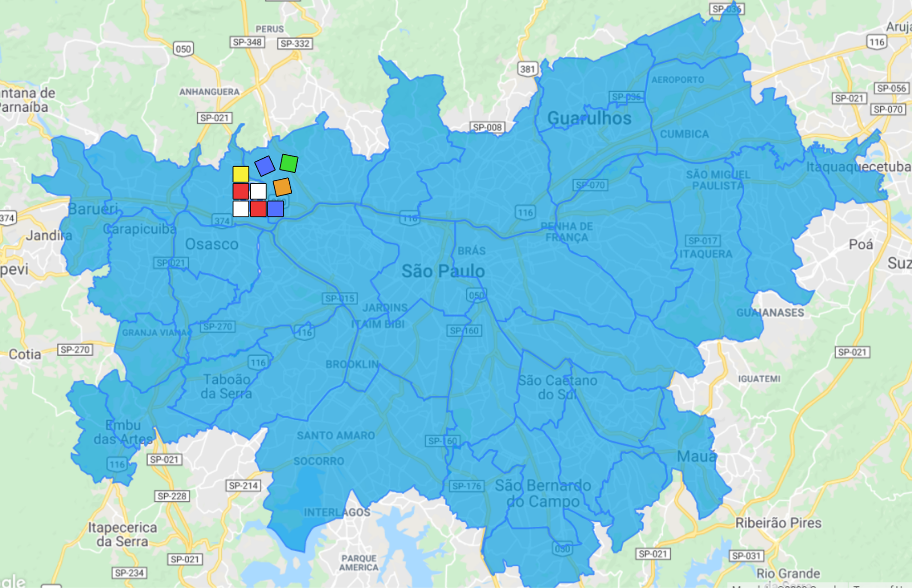Click the yellow square marker
This screenshot has width=912, height=588.
(241, 174)
